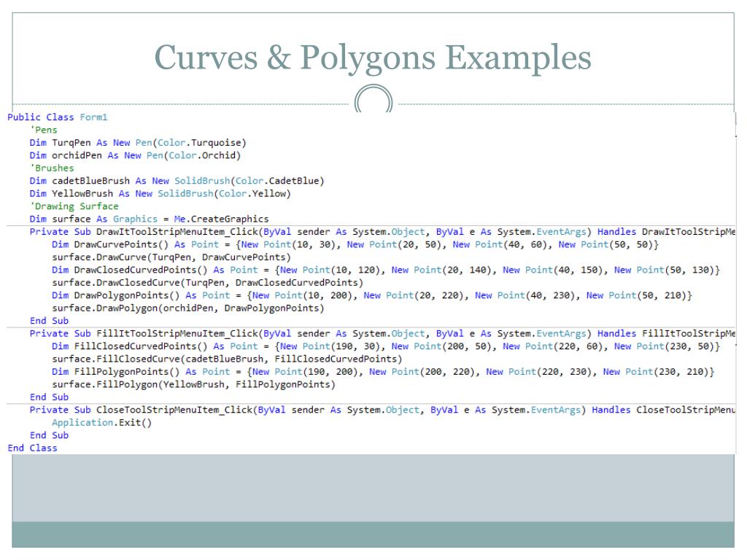
Task: Click the 'Dim FillClosedCurvedPoints()' line
Action: point(386,346)
